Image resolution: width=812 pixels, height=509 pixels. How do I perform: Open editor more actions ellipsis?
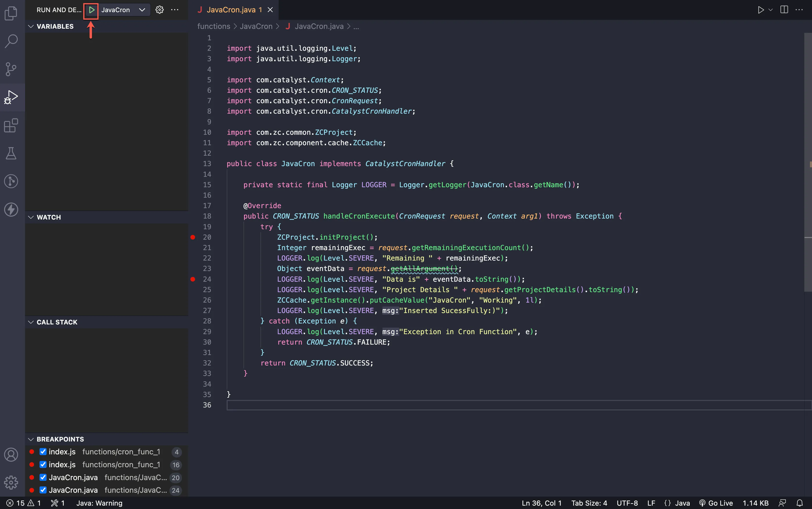click(799, 10)
